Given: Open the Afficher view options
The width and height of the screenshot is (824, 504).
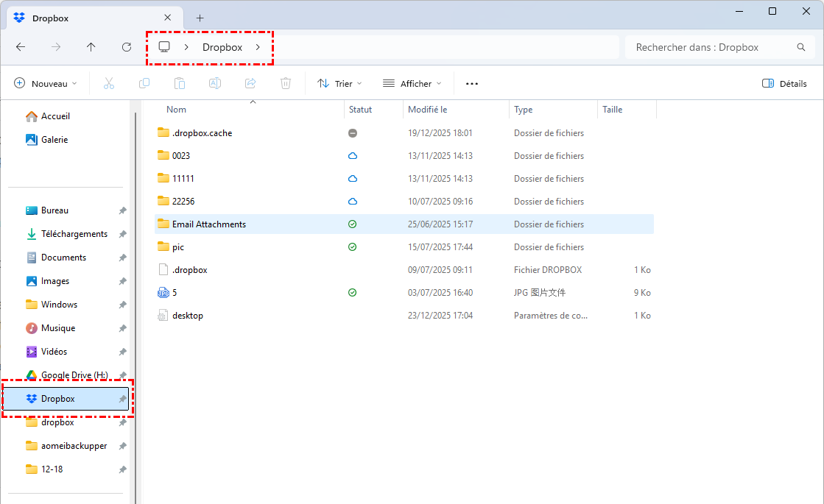Looking at the screenshot, I should [x=412, y=84].
